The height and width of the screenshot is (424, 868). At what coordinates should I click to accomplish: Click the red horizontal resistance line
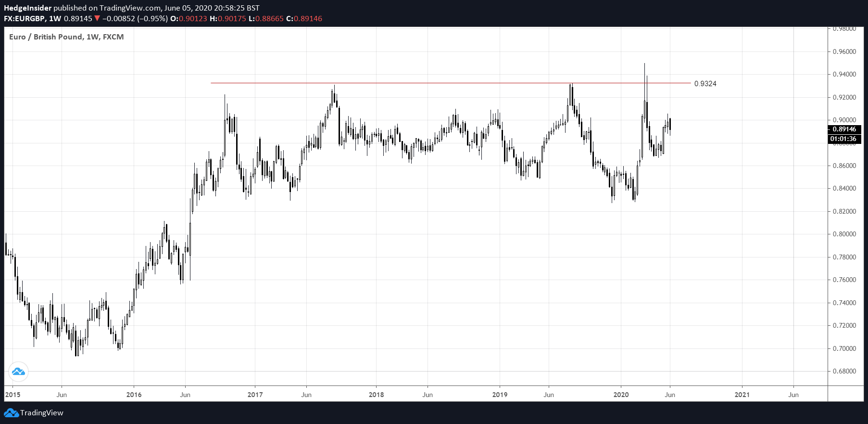(x=451, y=83)
